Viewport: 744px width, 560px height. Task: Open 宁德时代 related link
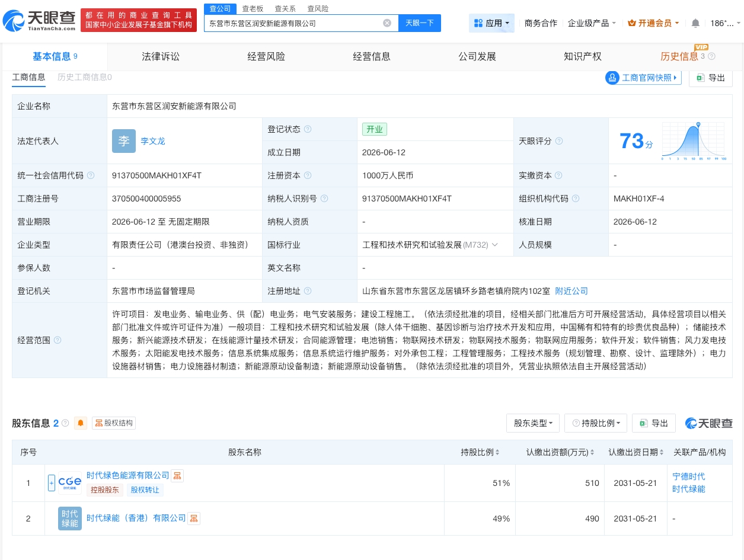pyautogui.click(x=689, y=476)
